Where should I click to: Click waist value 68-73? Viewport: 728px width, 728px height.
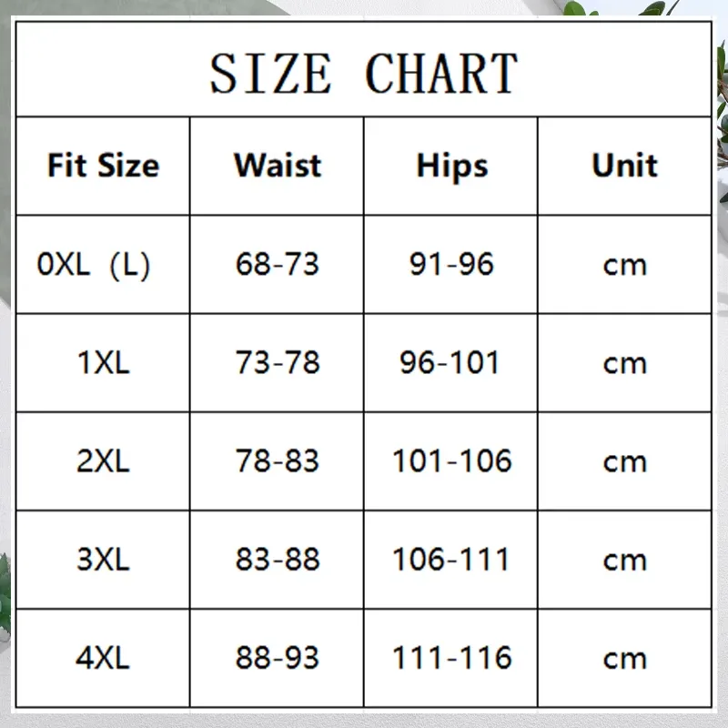pyautogui.click(x=278, y=264)
